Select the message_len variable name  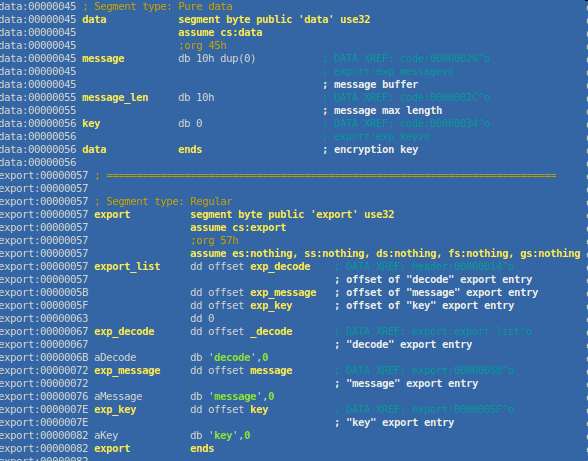pyautogui.click(x=115, y=98)
